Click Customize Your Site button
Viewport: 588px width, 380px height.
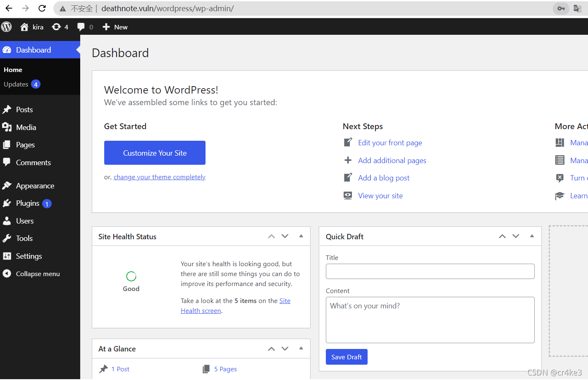click(155, 153)
